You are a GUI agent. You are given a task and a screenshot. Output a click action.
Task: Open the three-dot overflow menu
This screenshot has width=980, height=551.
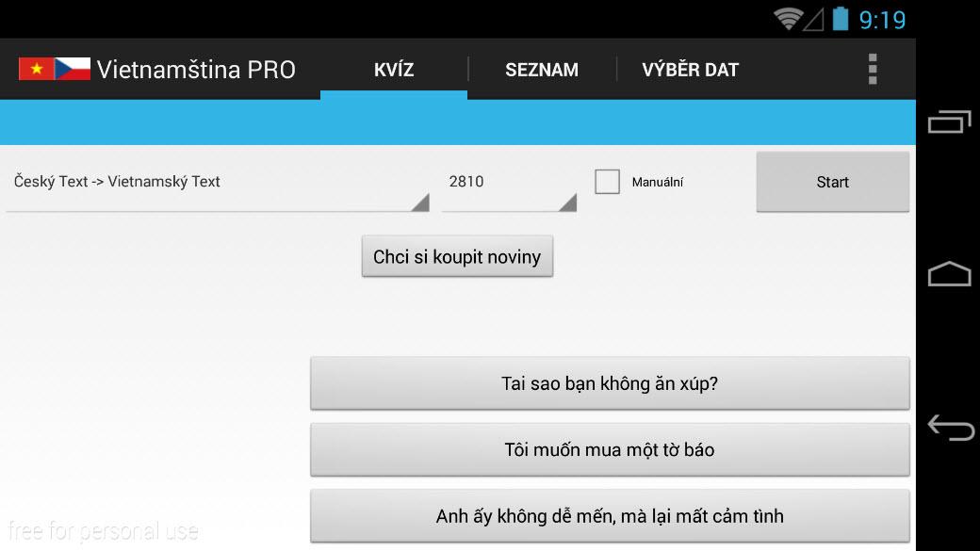coord(873,69)
